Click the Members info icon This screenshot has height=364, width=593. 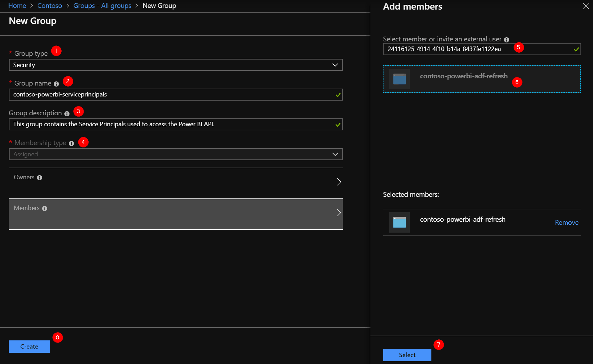pyautogui.click(x=45, y=208)
